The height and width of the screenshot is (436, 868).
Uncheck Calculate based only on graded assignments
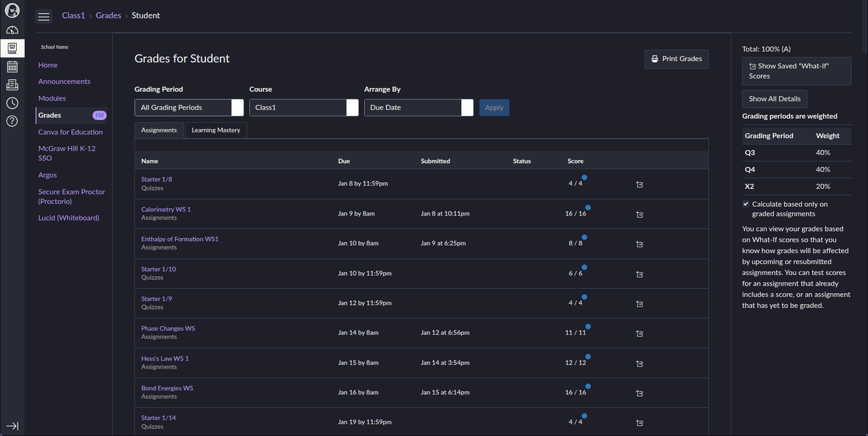pos(746,204)
